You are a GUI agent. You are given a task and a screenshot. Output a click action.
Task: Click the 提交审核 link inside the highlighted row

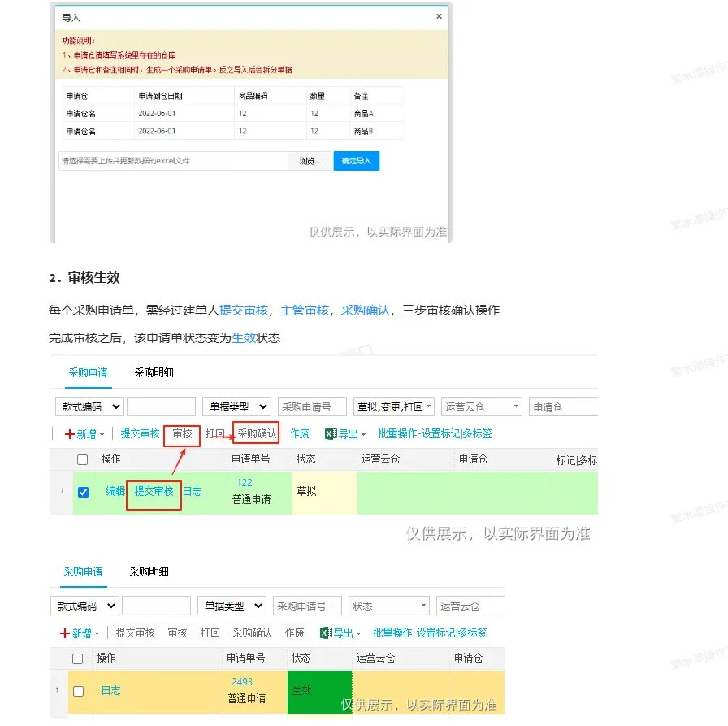point(154,491)
